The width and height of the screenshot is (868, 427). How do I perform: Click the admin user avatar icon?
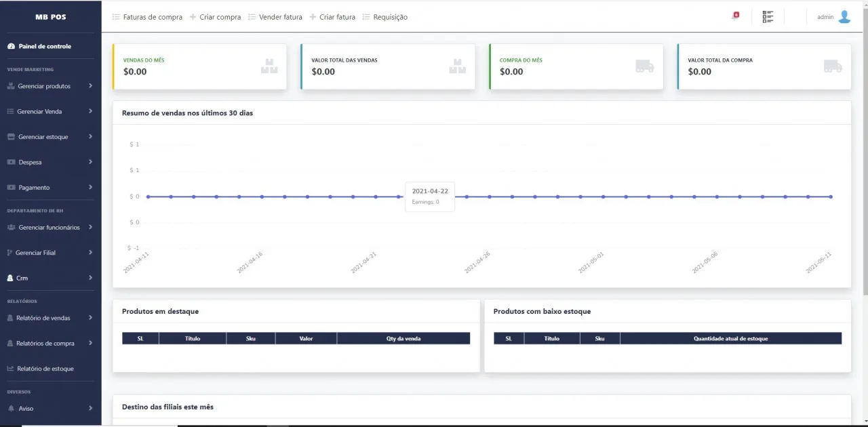click(844, 17)
